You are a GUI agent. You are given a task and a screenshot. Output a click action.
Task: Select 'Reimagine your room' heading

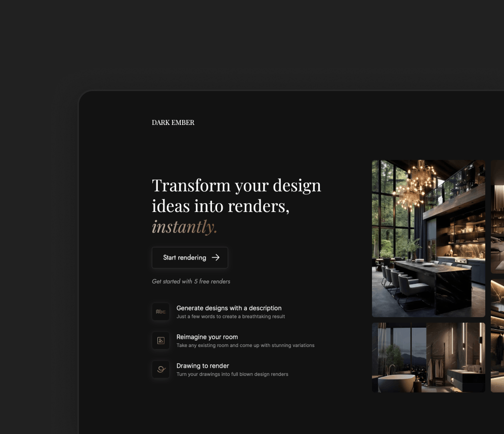click(x=207, y=337)
